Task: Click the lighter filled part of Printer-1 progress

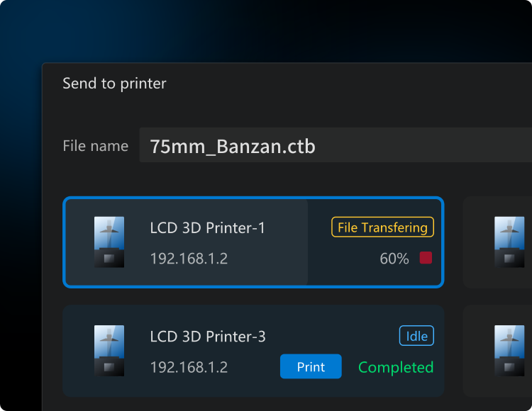Action: 187,242
